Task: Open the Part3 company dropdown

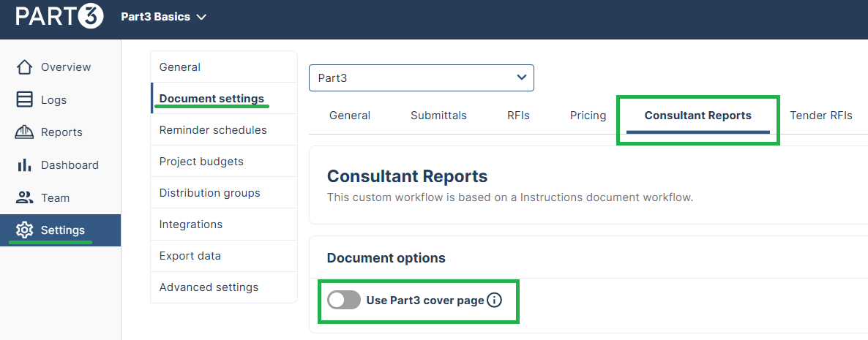Action: (422, 78)
